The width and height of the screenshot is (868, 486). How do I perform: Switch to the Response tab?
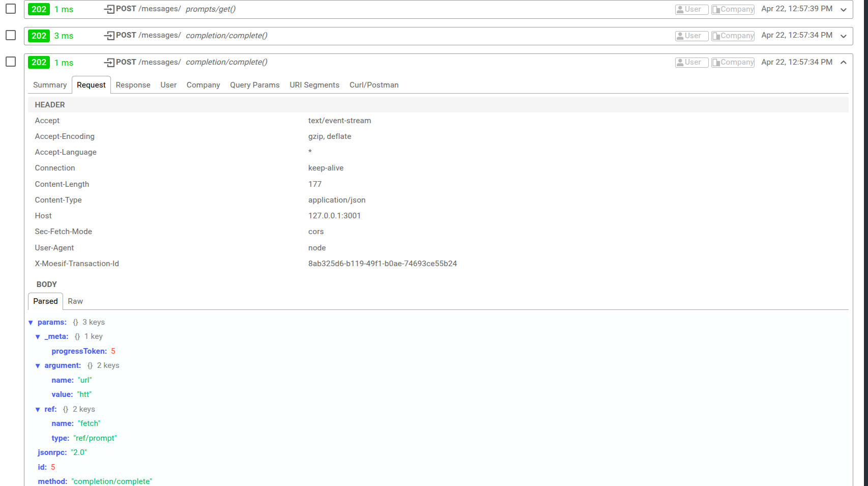[x=133, y=84]
